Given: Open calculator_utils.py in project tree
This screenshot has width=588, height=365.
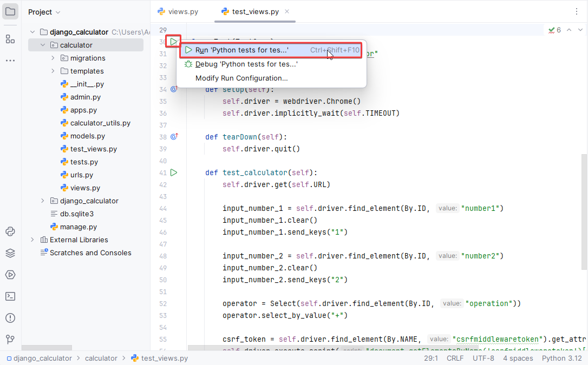Looking at the screenshot, I should tap(100, 123).
